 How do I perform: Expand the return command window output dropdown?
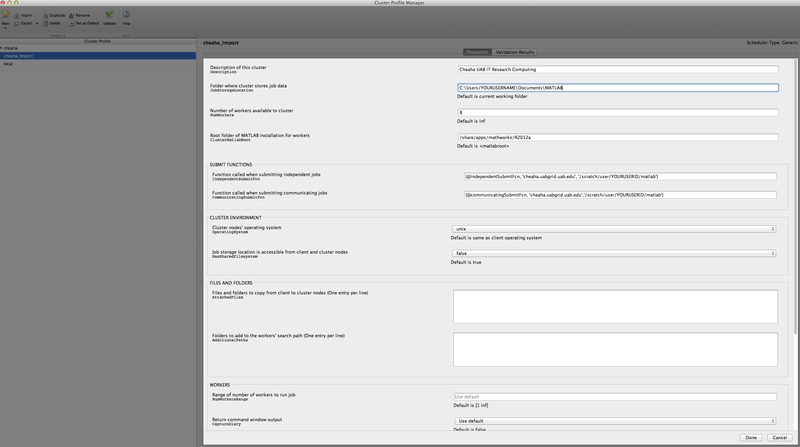click(x=614, y=421)
